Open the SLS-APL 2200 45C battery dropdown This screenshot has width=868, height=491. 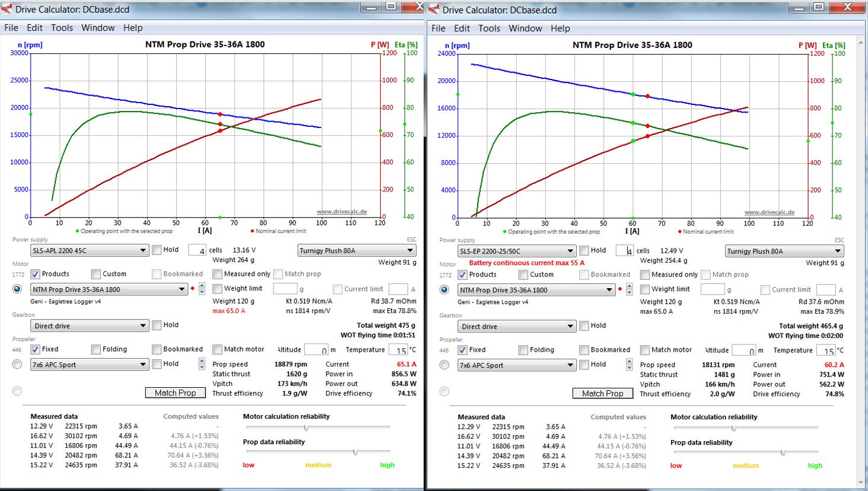click(90, 250)
